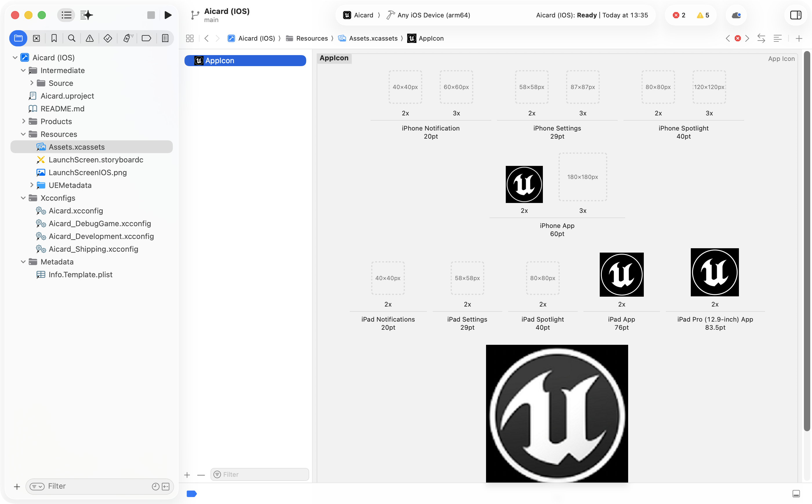Select the iPad App 76pt 2x thumbnail
Screen dimensions: 812x504
[621, 275]
